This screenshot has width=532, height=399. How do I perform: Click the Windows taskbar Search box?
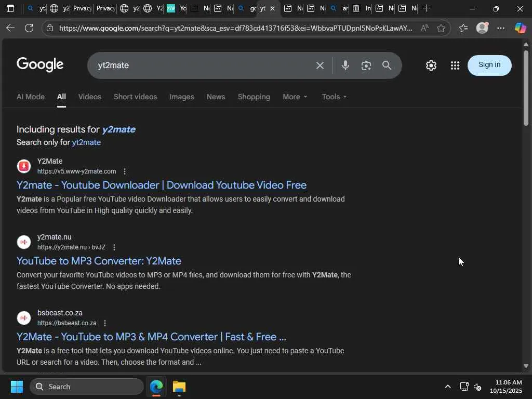87,387
